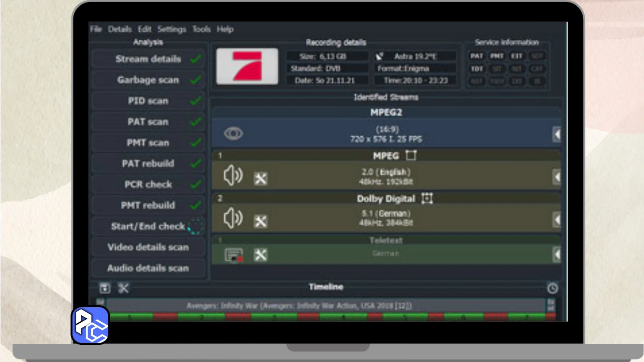Expand the MPEG2 video stream arrow
The width and height of the screenshot is (644, 362).
pyautogui.click(x=557, y=134)
